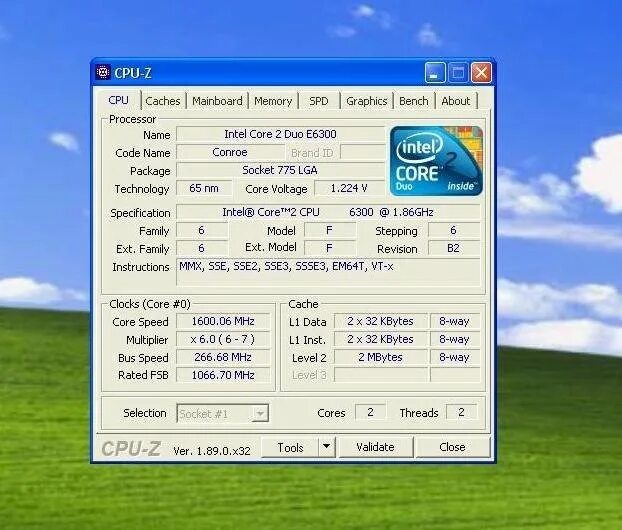This screenshot has height=530, width=622.
Task: Click the Stepping value 6
Action: click(454, 230)
